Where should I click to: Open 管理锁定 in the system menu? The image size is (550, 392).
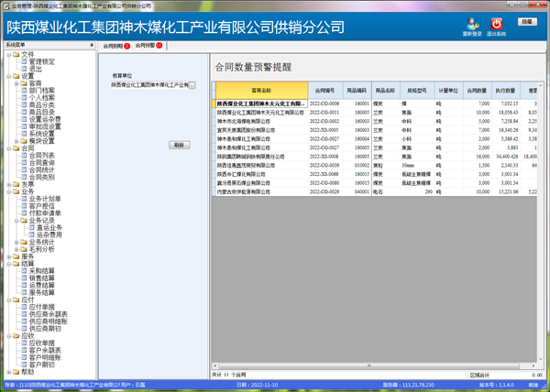(42, 61)
